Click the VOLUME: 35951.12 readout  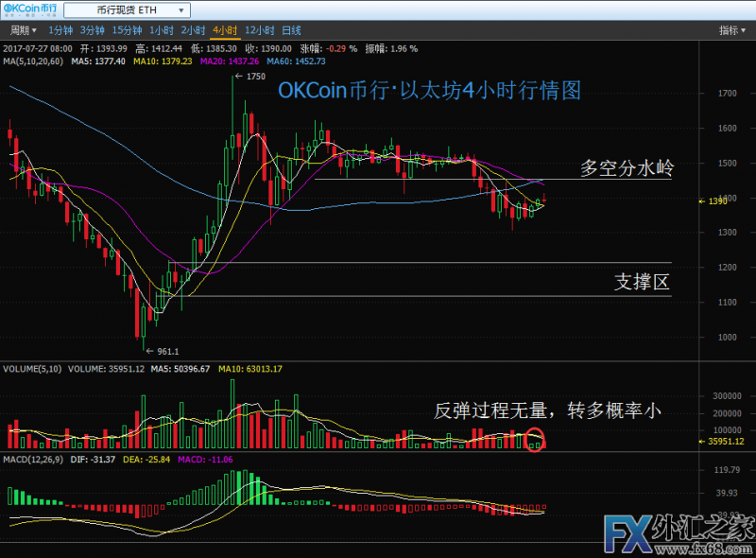click(106, 369)
